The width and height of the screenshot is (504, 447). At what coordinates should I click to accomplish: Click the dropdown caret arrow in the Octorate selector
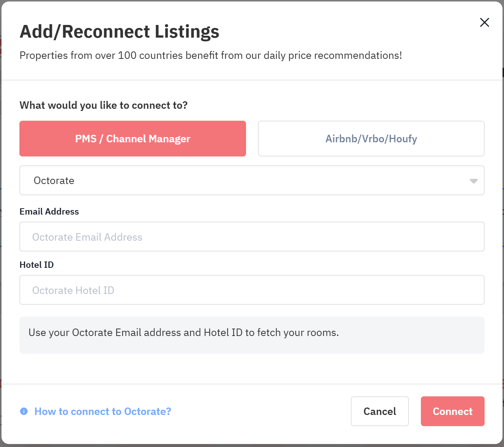point(473,181)
